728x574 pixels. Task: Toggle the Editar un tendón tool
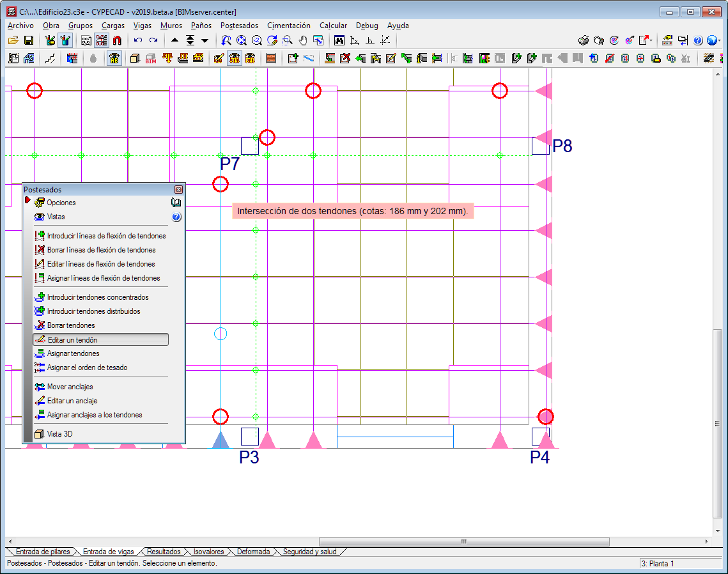click(101, 339)
